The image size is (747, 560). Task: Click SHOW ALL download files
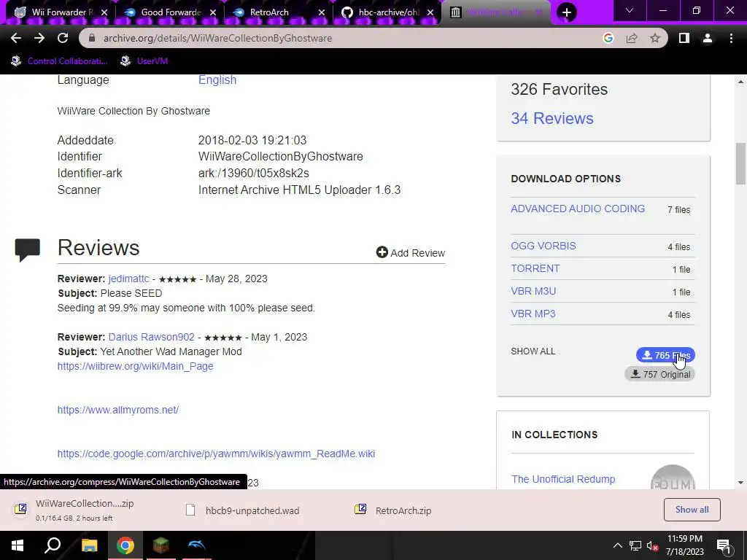[533, 351]
